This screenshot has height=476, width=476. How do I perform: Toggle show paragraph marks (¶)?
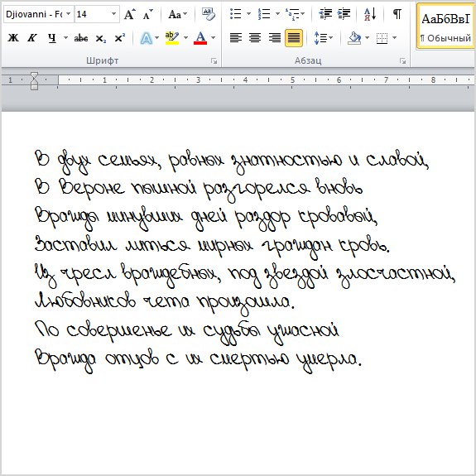point(397,14)
